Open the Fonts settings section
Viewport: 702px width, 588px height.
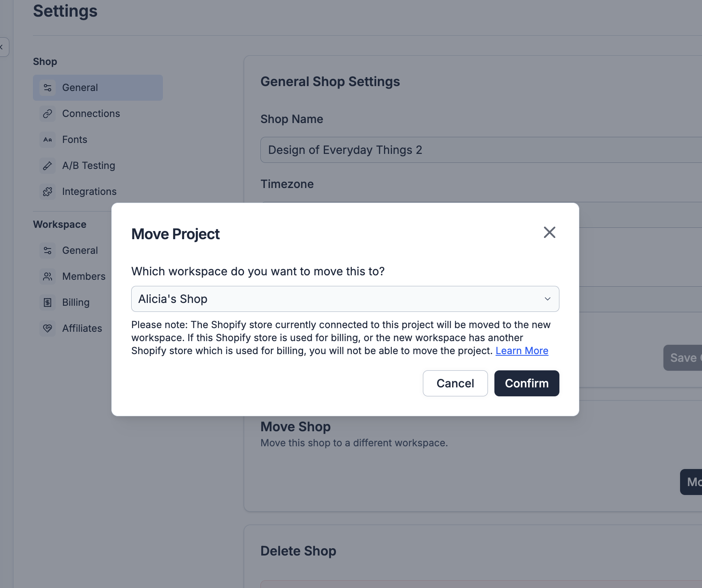click(75, 140)
